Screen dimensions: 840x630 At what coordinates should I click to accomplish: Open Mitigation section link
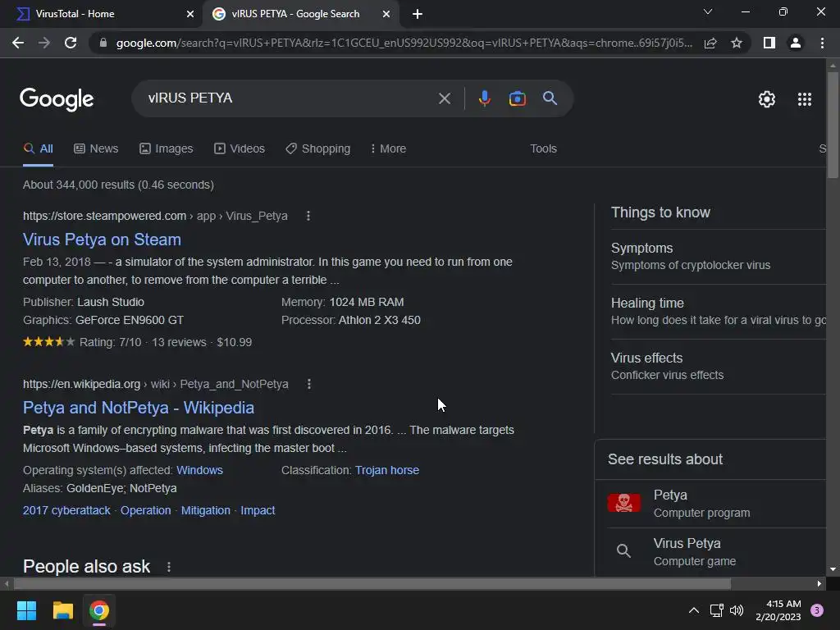click(x=205, y=510)
